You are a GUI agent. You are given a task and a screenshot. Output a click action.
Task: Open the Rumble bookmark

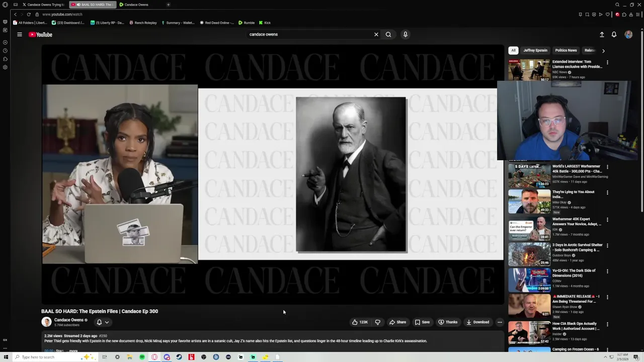pos(247,23)
